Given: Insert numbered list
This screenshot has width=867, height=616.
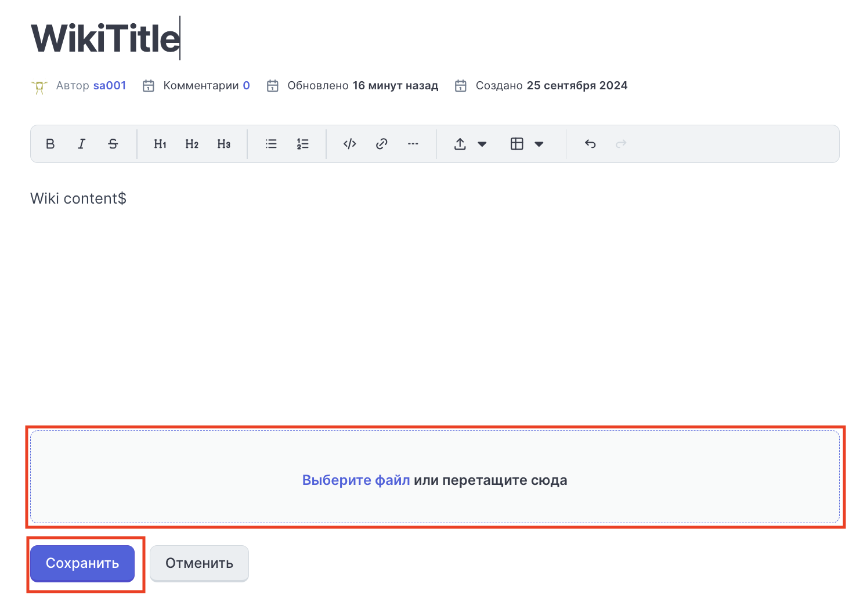Looking at the screenshot, I should pyautogui.click(x=303, y=144).
